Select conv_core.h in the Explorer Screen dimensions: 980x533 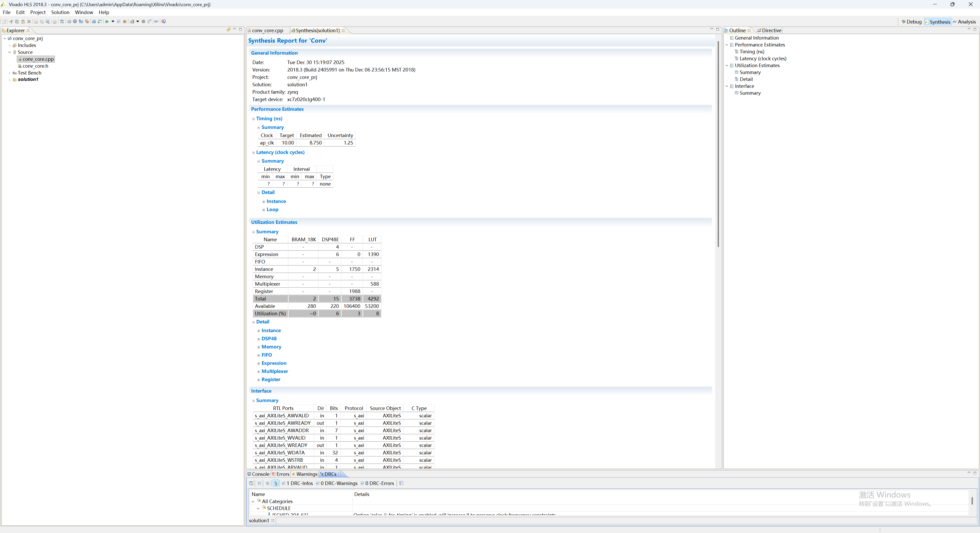[35, 66]
